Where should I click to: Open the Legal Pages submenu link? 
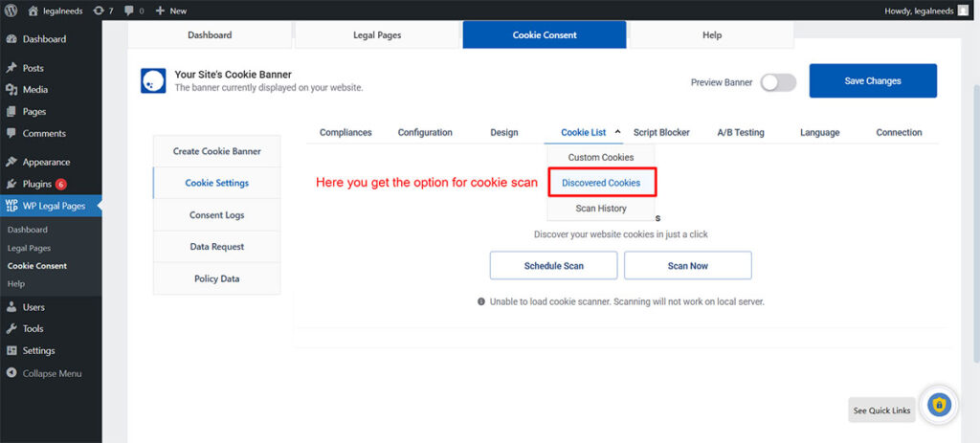[30, 248]
